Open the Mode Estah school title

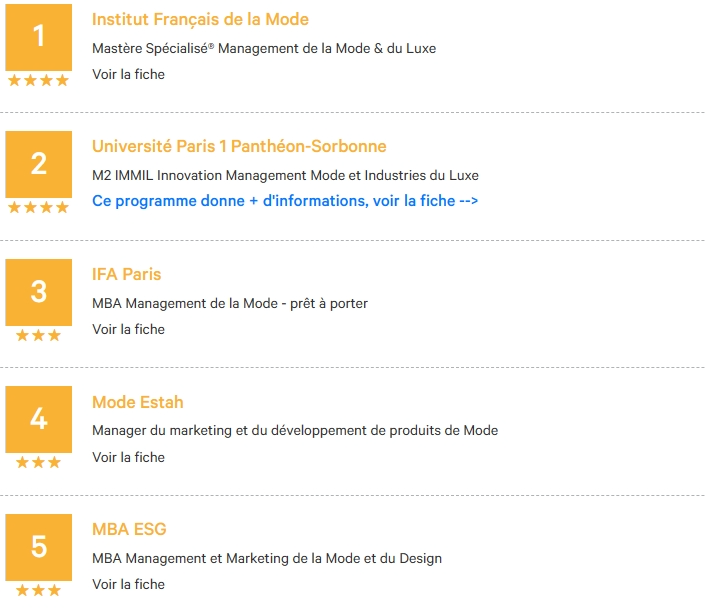click(138, 402)
